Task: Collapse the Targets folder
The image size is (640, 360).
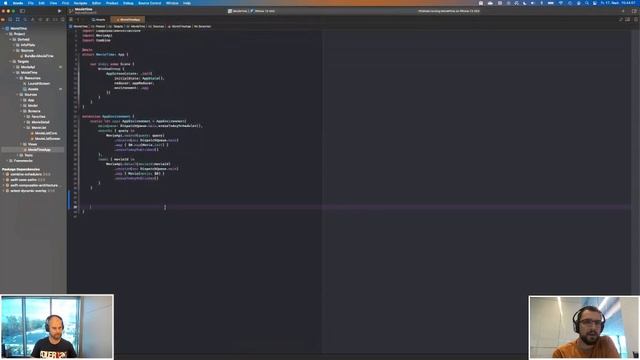Action: click(11, 62)
